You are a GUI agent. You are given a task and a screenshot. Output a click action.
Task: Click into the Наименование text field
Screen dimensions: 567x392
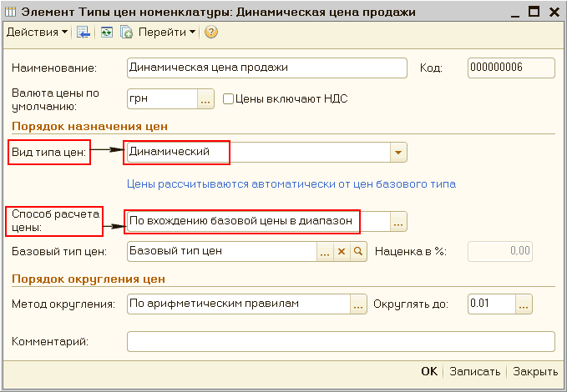tap(266, 68)
